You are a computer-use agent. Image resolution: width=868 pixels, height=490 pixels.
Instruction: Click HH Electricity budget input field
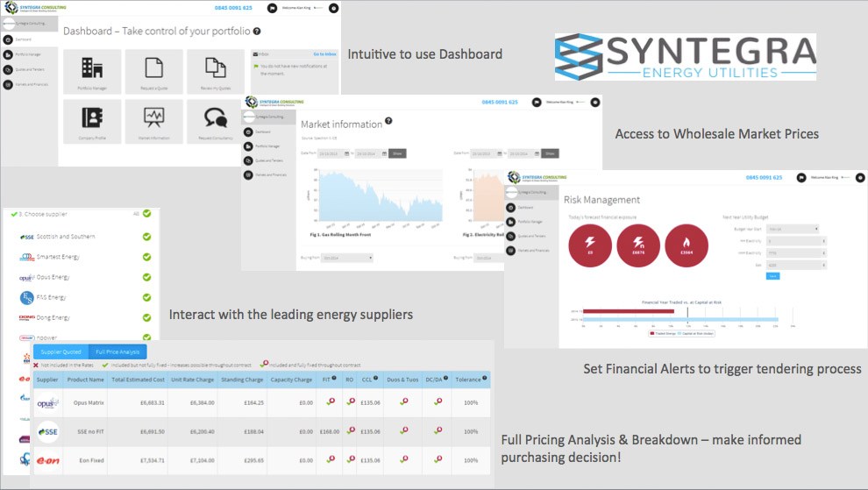tap(796, 241)
